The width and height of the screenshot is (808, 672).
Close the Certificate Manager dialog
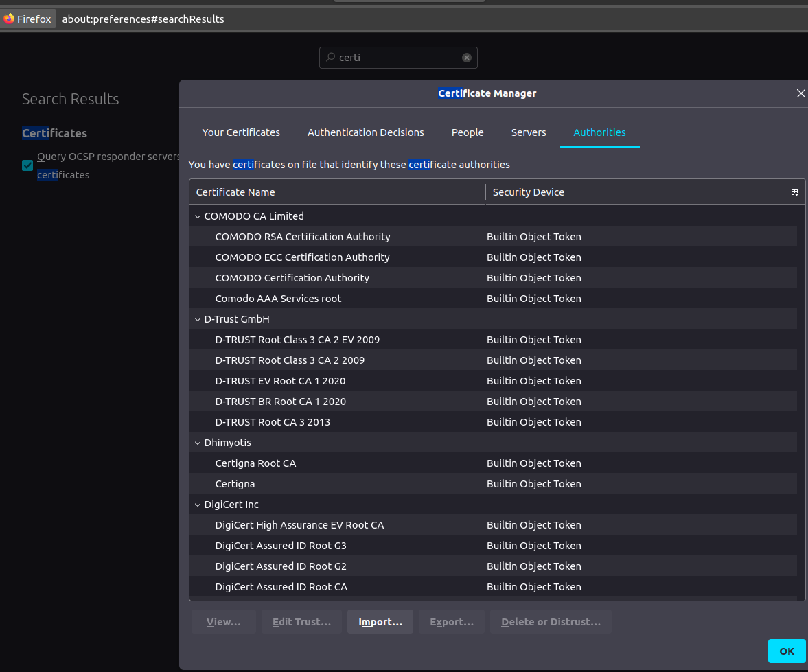800,93
